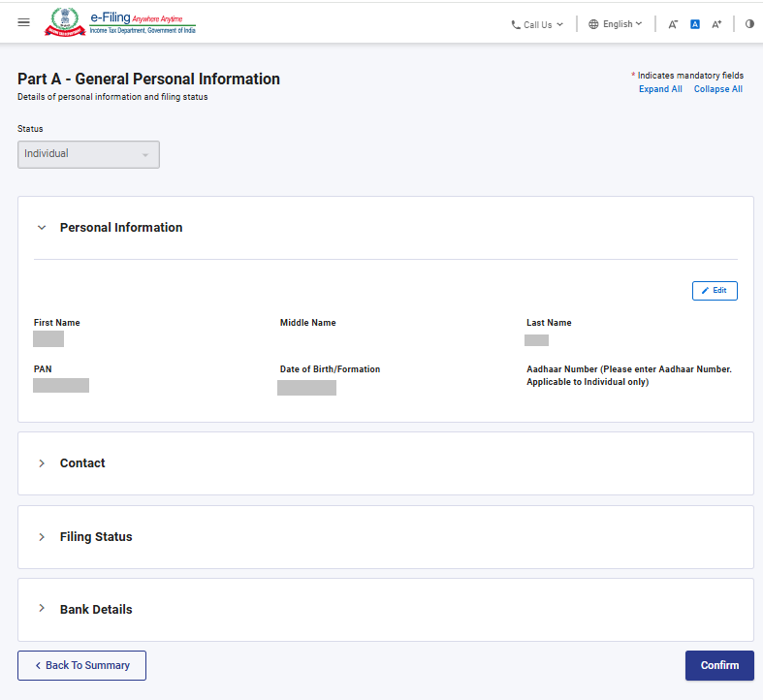
Task: Click the Filing Status heading text
Action: [x=96, y=537]
